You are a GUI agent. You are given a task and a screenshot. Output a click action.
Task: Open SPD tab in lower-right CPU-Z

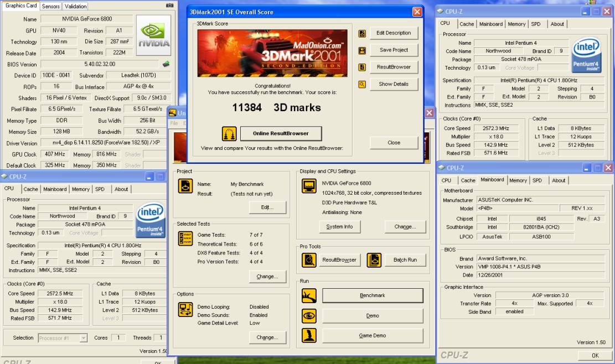[537, 180]
